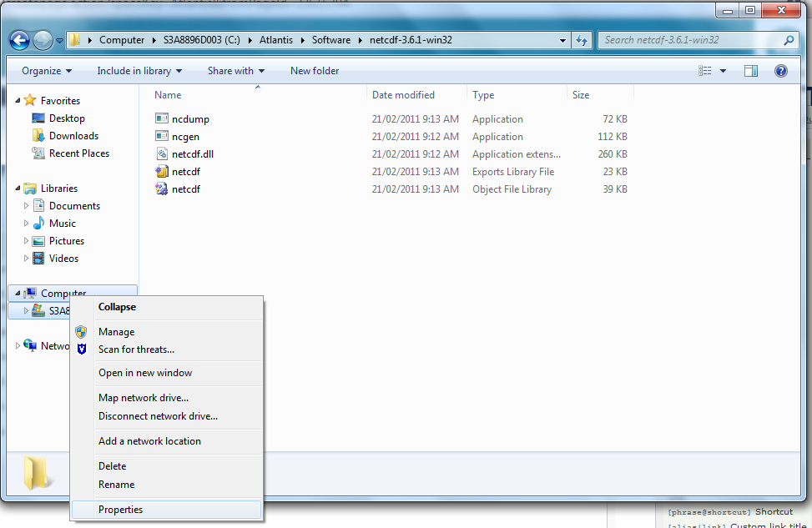Click the Downloads folder icon in Favorites
The height and width of the screenshot is (528, 812).
38,136
